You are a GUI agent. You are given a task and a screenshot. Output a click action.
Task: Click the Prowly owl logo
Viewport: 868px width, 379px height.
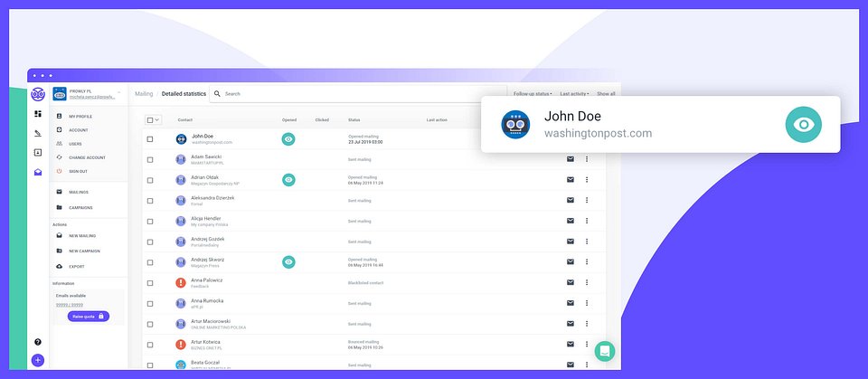[38, 94]
